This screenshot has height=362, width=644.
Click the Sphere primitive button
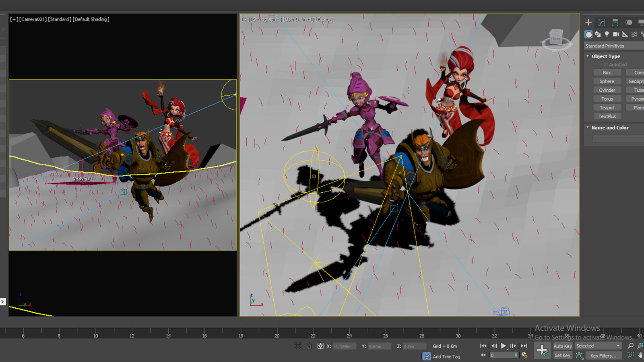607,81
